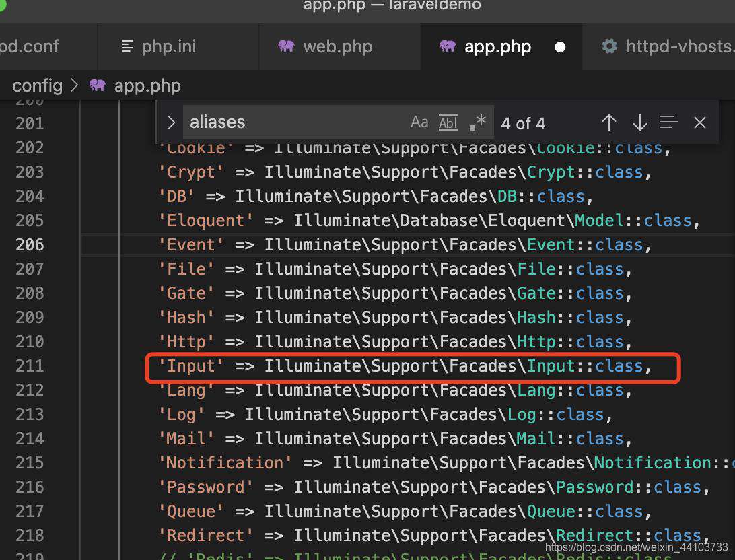The image size is (735, 560).
Task: Go to next match arrow
Action: 639,123
